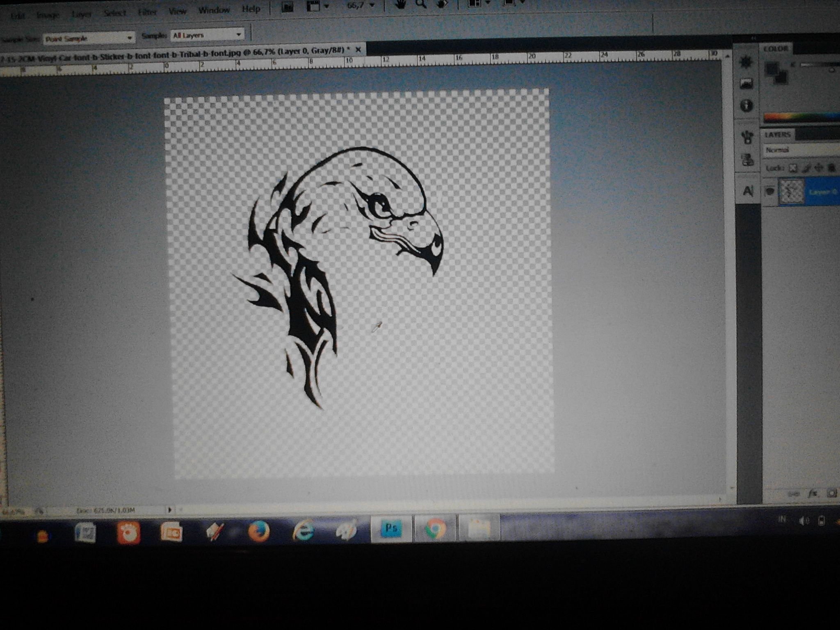840x630 pixels.
Task: Switch to the Color panel tab
Action: pyautogui.click(x=776, y=49)
